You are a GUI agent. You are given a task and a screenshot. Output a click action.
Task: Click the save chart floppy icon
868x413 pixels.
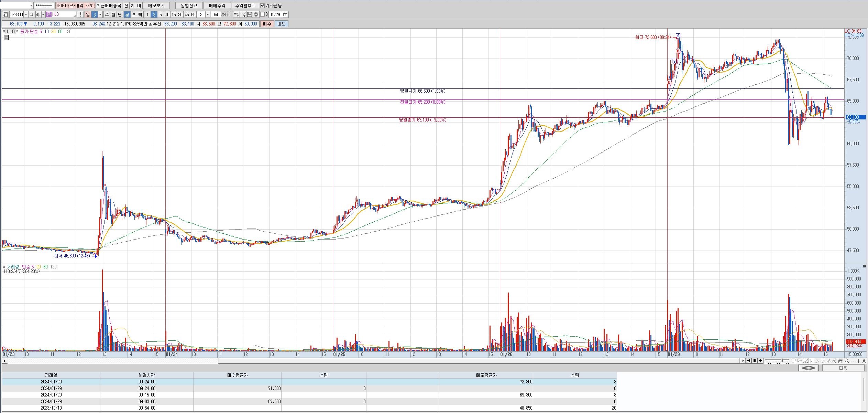250,14
